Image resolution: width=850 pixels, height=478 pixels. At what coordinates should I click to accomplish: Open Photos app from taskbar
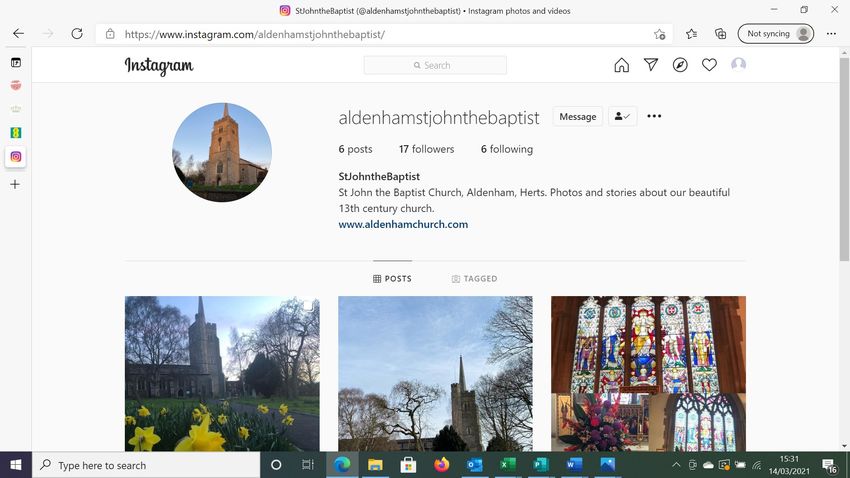tap(607, 465)
